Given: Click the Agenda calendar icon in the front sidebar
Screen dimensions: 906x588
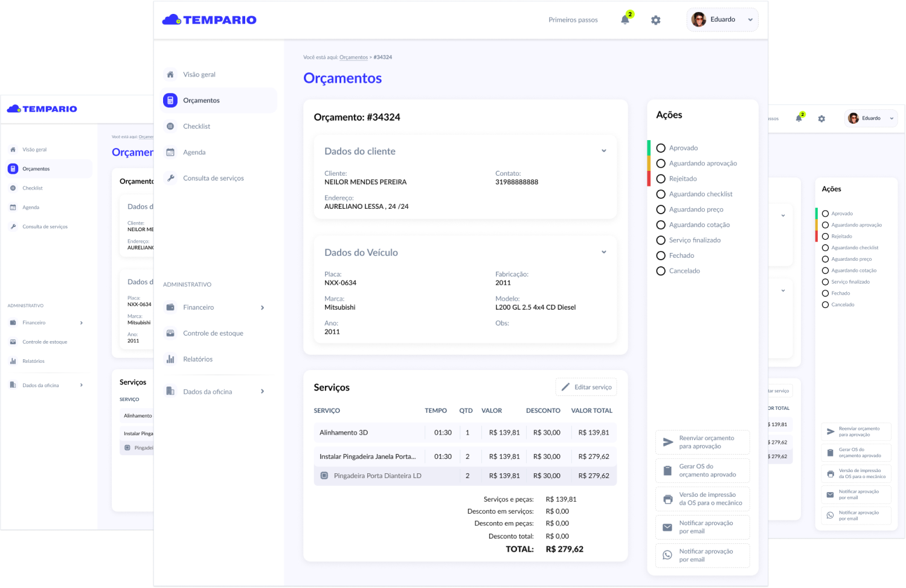Looking at the screenshot, I should tap(170, 152).
